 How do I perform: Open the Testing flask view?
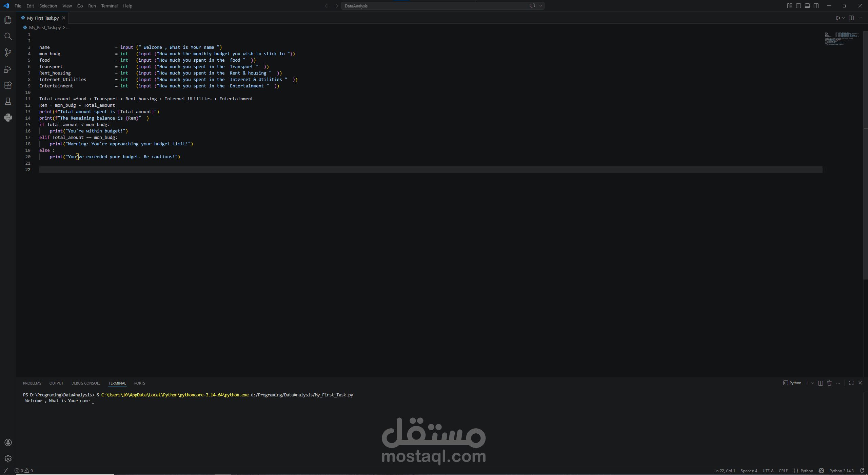click(x=8, y=101)
